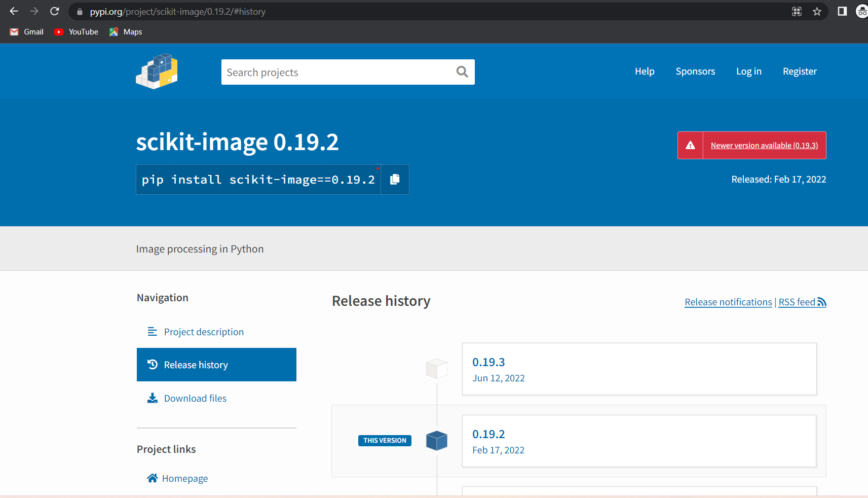Open the Sponsors page
Image resolution: width=868 pixels, height=498 pixels.
coord(695,72)
